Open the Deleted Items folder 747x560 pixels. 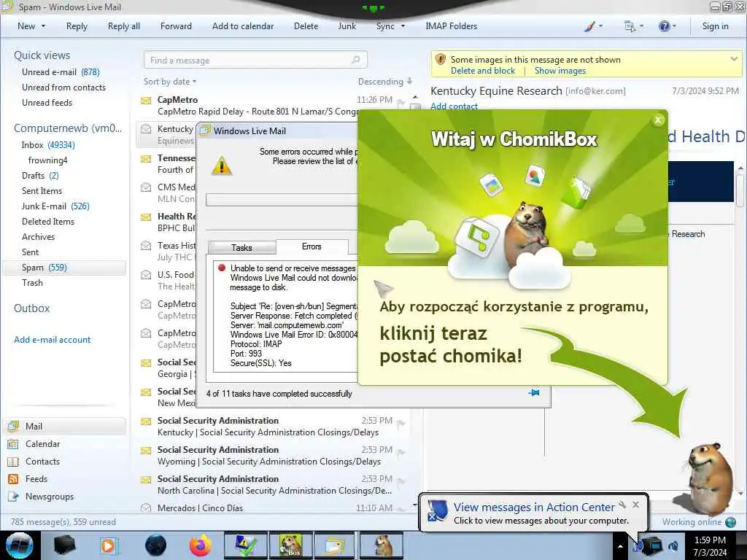[x=48, y=222]
